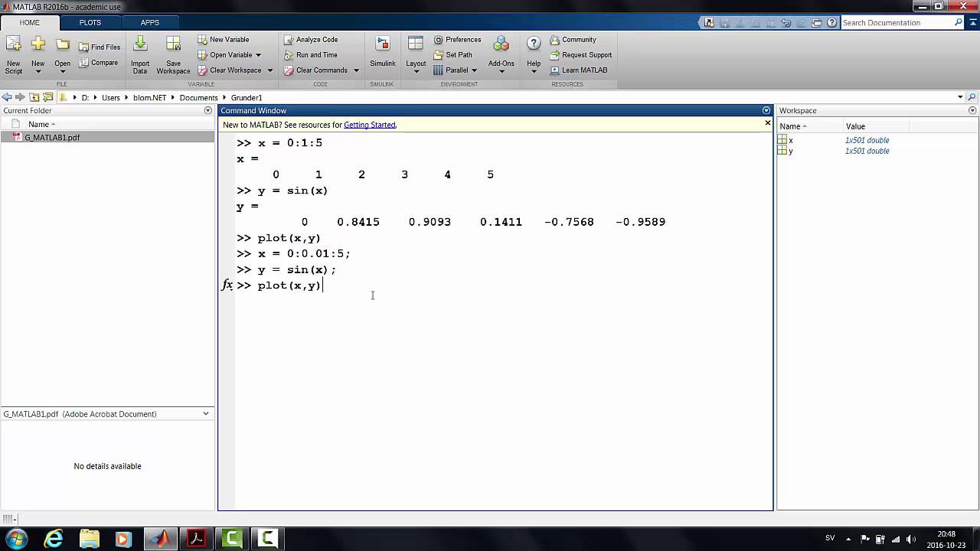Open the Workspace panel actions menu
The image size is (980, 551).
(x=972, y=111)
